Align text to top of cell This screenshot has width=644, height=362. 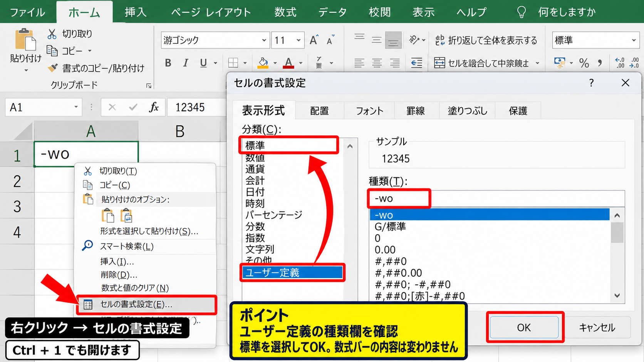tap(359, 38)
